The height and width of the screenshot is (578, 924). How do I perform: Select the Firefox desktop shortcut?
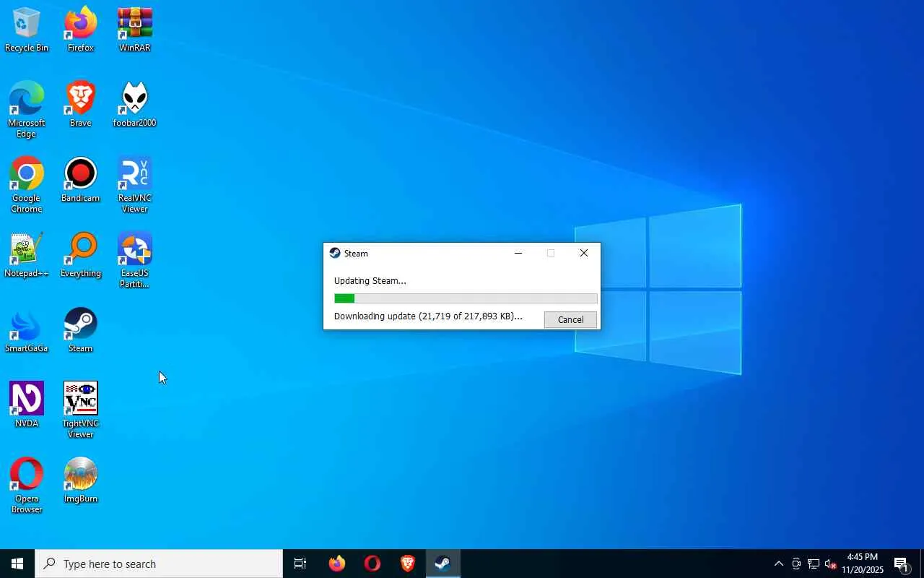81,30
